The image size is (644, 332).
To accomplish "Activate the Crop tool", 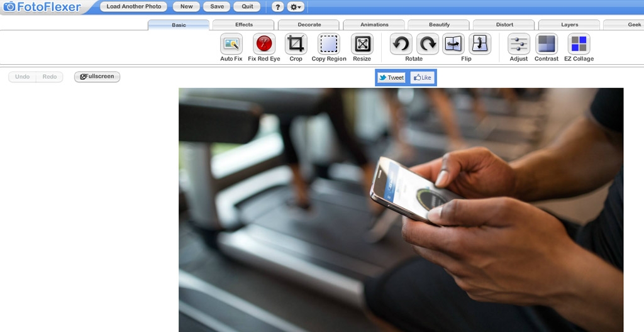I will (x=296, y=44).
